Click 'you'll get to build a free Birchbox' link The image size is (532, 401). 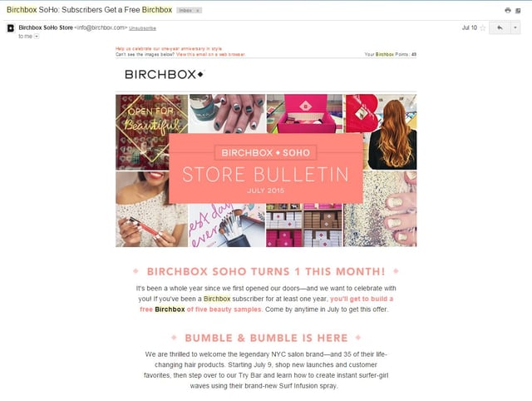pos(267,304)
